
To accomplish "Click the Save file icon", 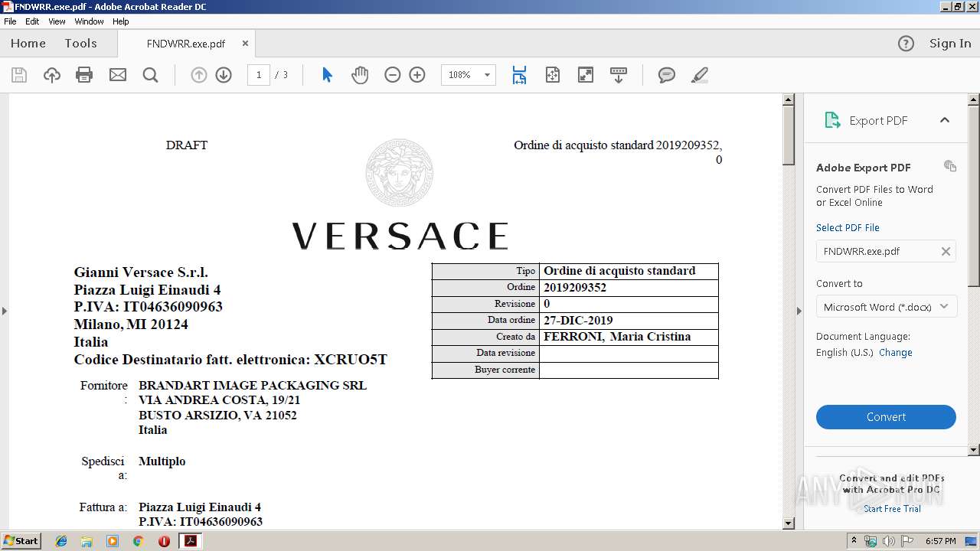I will [x=19, y=75].
